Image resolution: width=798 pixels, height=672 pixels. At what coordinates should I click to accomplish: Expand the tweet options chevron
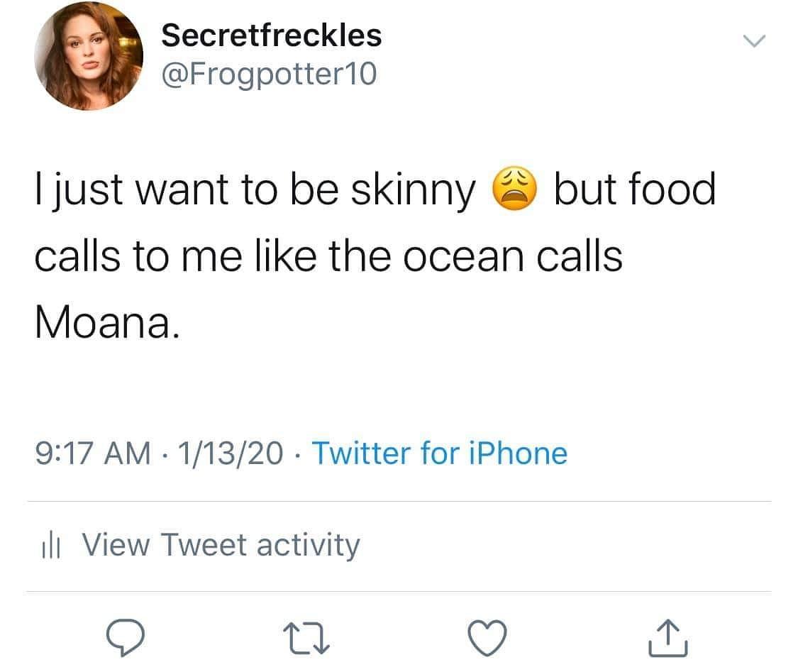[754, 42]
